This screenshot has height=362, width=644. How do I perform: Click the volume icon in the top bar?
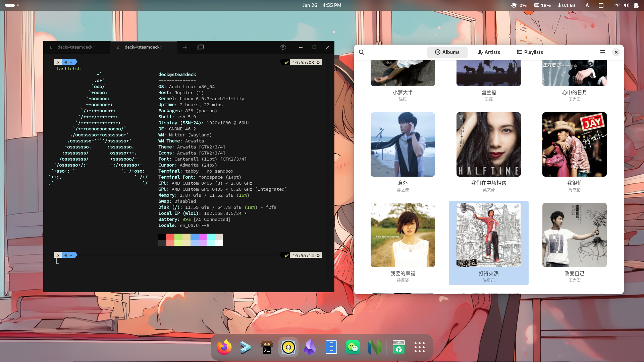pos(626,5)
